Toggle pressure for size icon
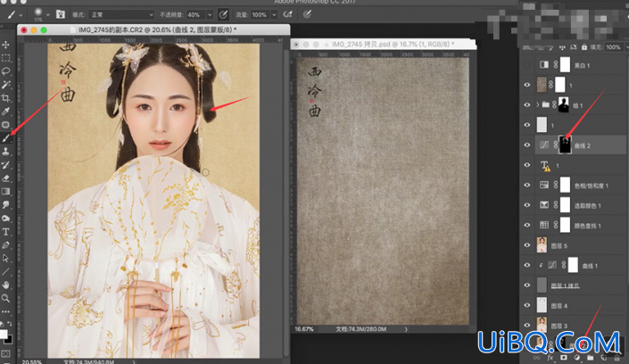629x364 pixels. (x=307, y=15)
